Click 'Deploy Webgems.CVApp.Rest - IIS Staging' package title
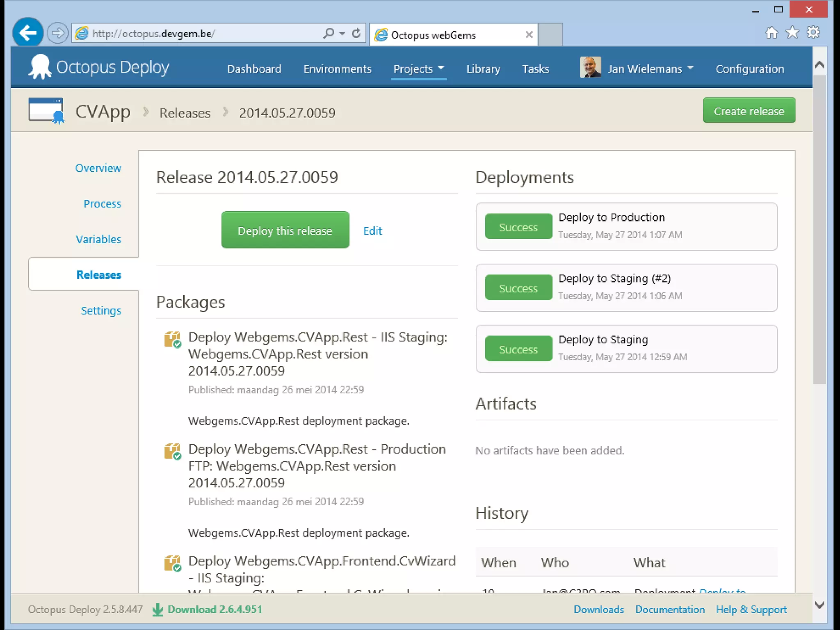Image resolution: width=840 pixels, height=630 pixels. coord(318,354)
